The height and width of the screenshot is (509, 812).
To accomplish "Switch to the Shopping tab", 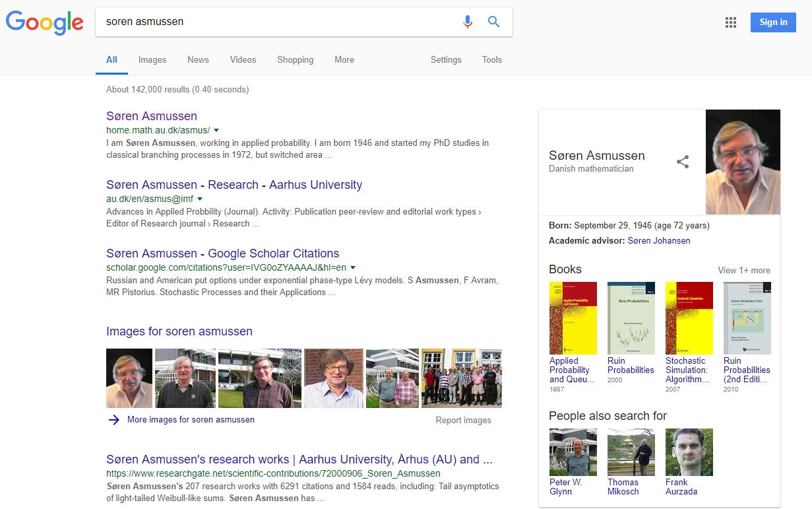I will coord(296,59).
